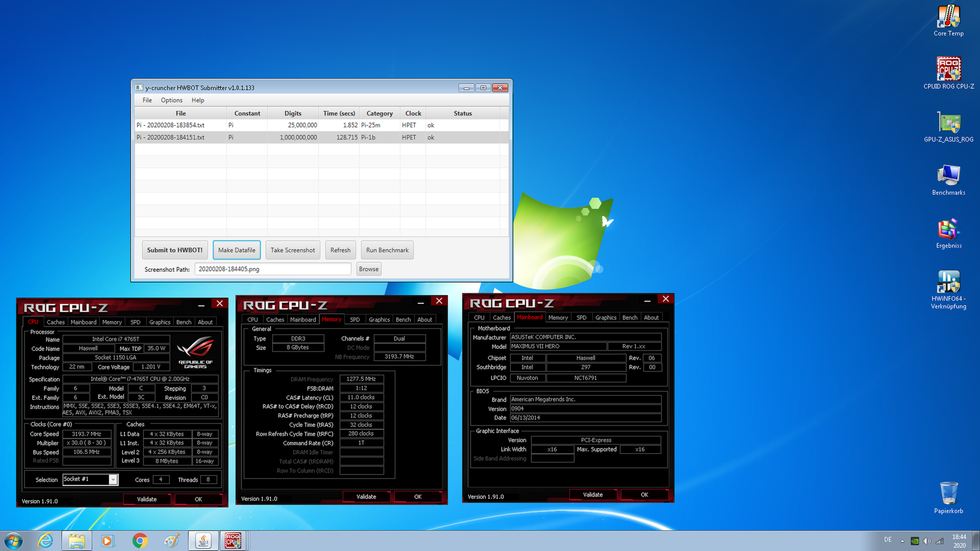Click the Status column header
Viewport: 980px width, 551px height.
463,113
